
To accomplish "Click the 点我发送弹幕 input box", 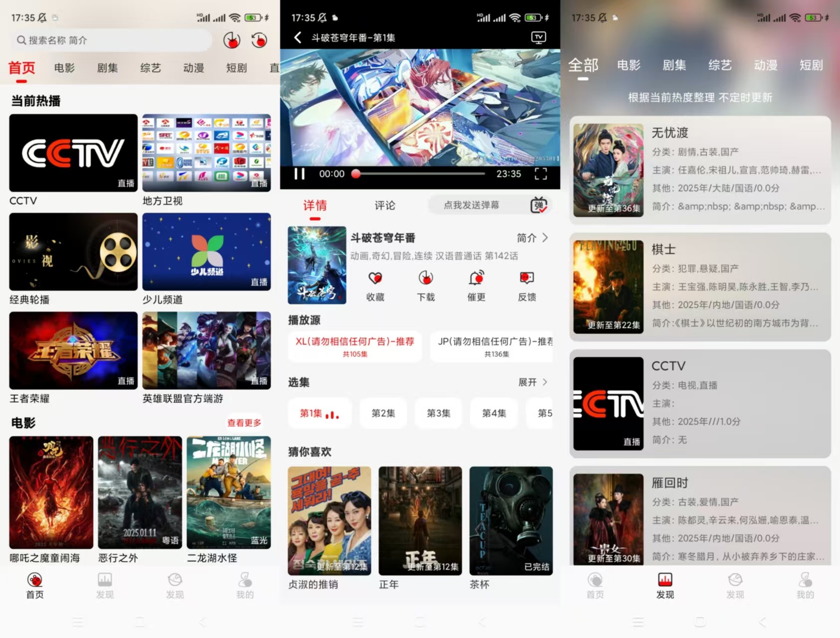I will click(472, 205).
